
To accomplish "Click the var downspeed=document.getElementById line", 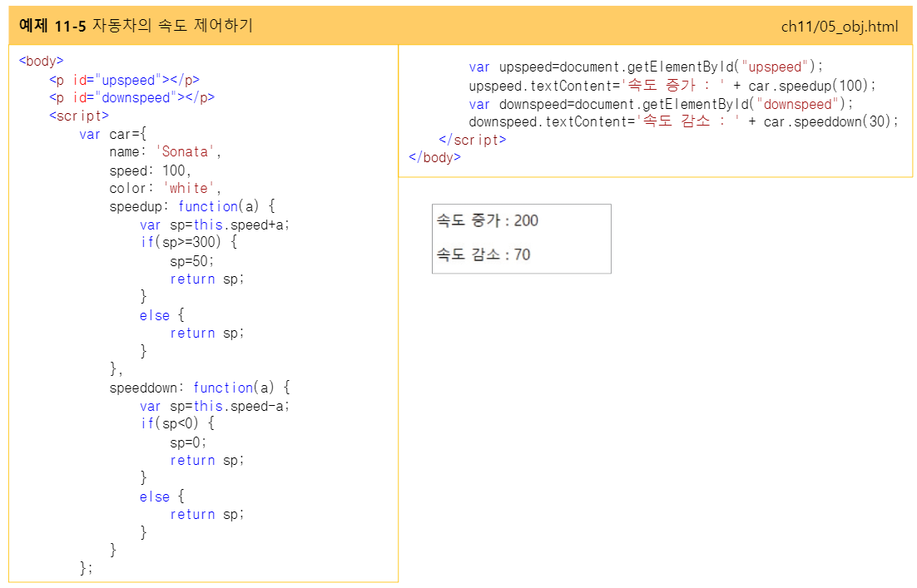I will tap(662, 104).
